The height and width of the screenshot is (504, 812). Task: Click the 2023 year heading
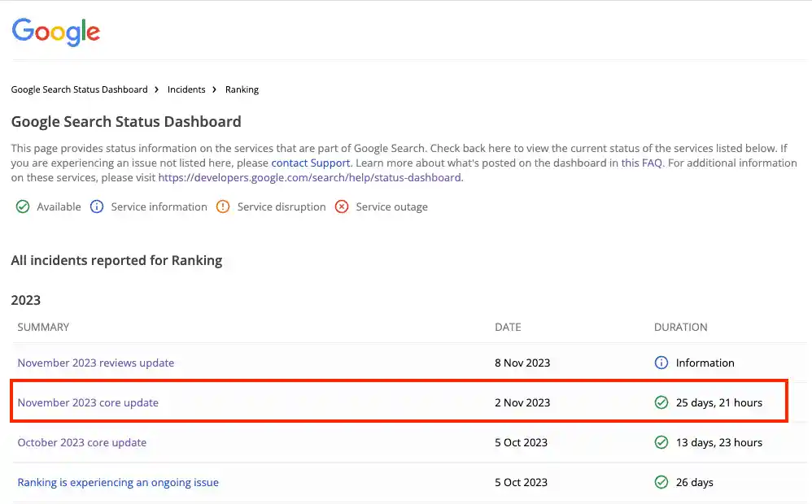tap(26, 300)
